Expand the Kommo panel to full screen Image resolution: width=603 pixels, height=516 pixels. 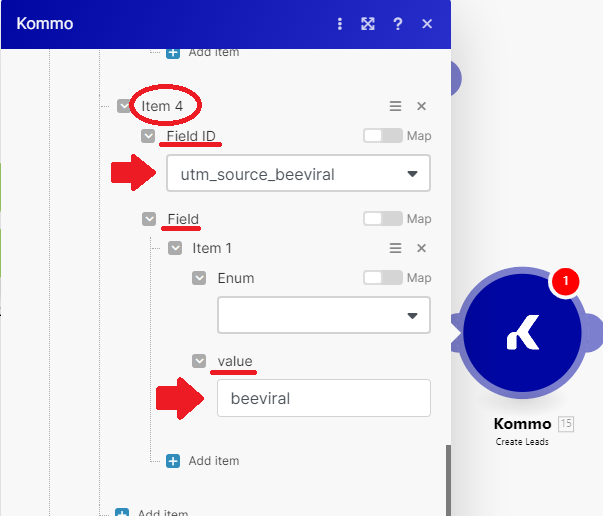tap(368, 24)
